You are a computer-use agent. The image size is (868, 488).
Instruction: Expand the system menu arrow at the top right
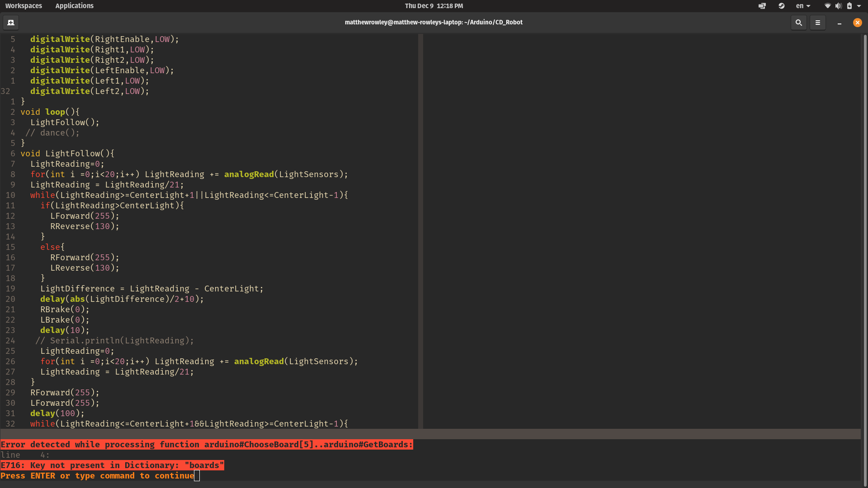[859, 6]
